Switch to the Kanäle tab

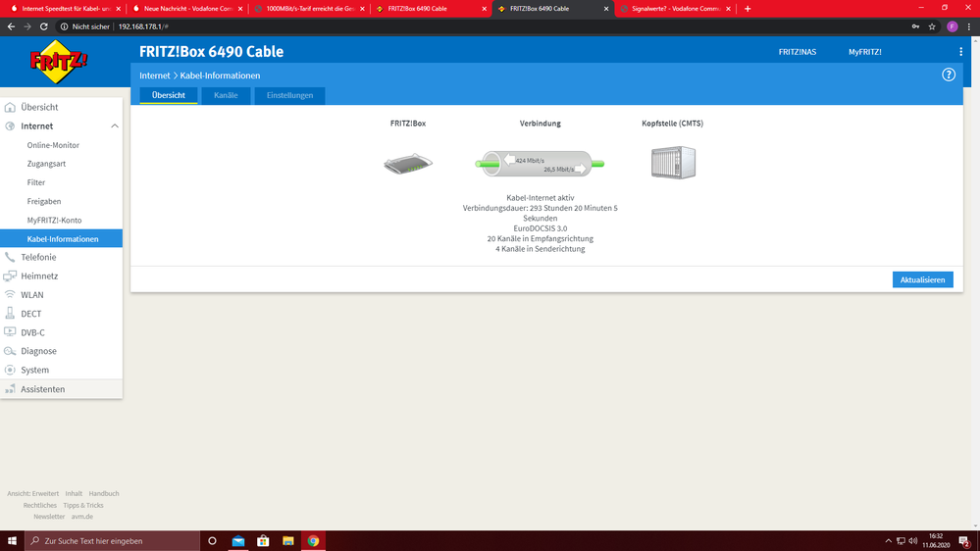[x=226, y=95]
